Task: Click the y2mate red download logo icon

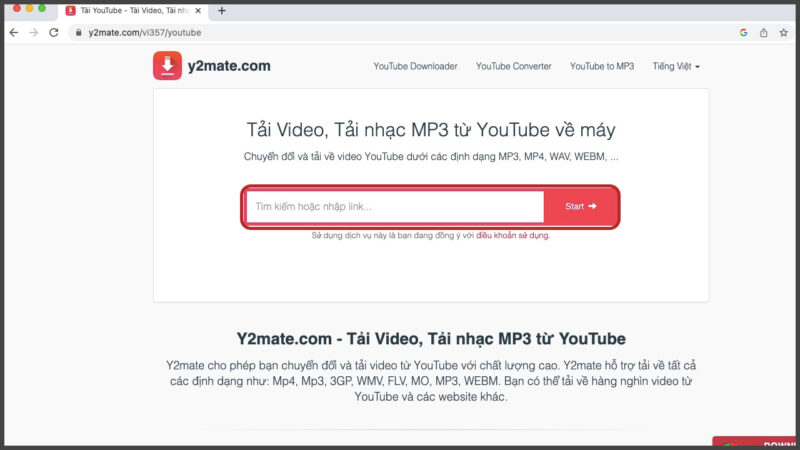Action: click(x=167, y=66)
